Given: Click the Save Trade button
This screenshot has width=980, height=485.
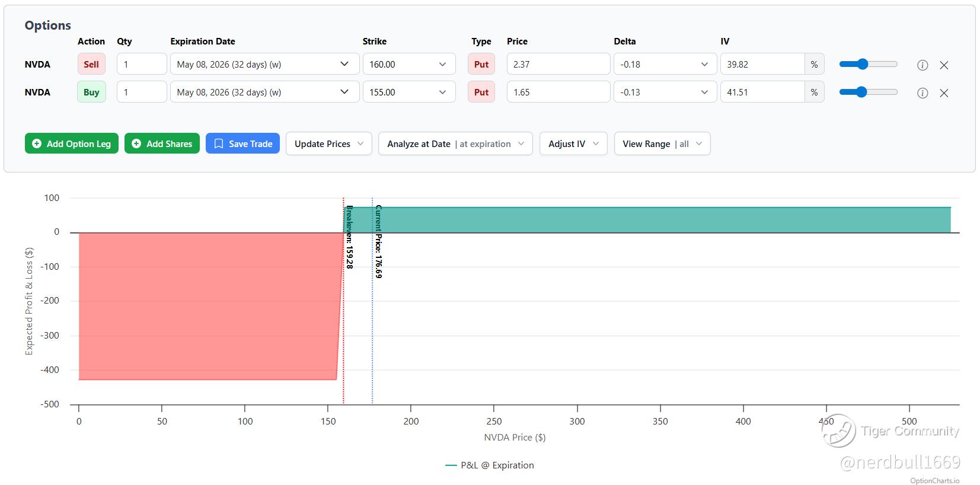Looking at the screenshot, I should click(242, 143).
